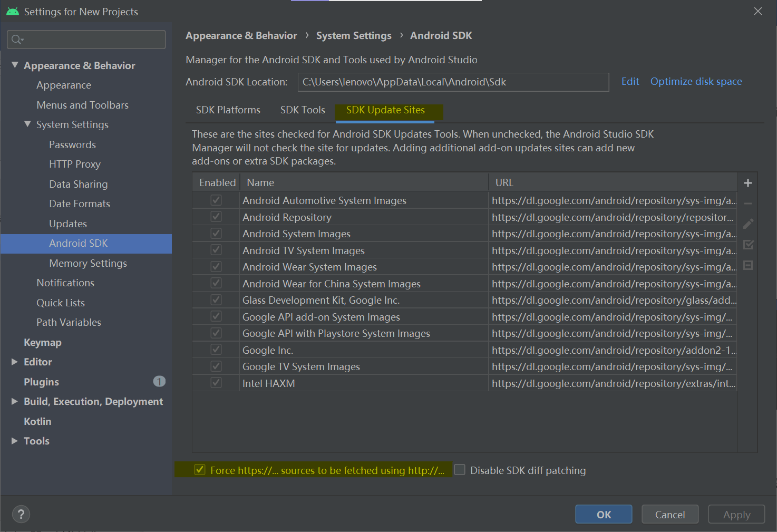
Task: Select Google API add-on System Images row
Action: (464, 317)
